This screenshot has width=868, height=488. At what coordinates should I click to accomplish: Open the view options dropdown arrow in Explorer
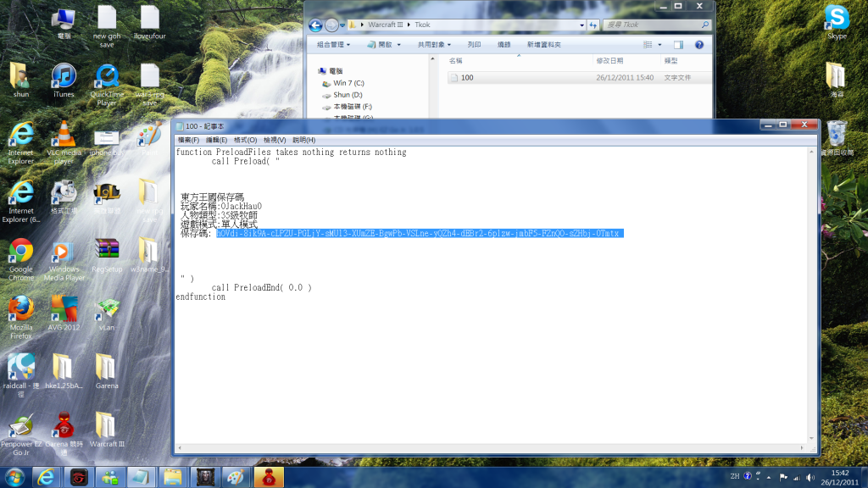659,45
